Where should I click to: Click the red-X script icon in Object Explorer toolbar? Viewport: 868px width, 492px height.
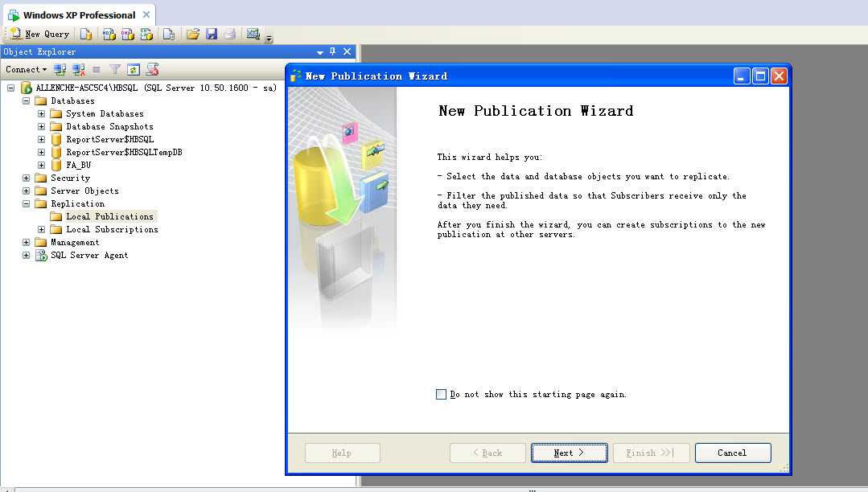point(152,69)
